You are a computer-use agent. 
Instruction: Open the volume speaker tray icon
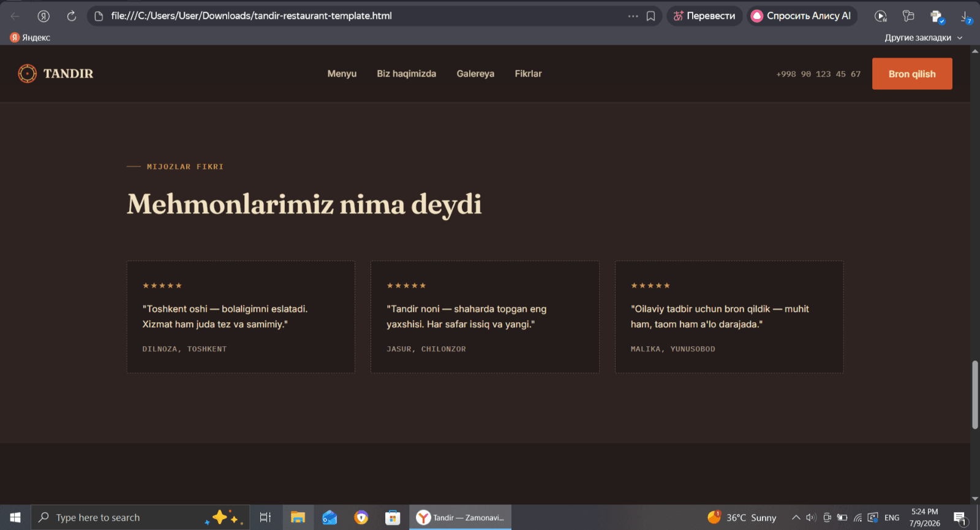(812, 518)
